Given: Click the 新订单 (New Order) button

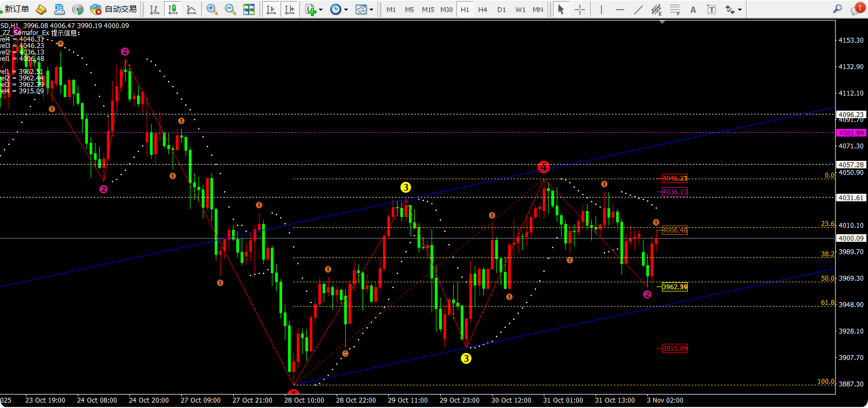Looking at the screenshot, I should pyautogui.click(x=16, y=9).
